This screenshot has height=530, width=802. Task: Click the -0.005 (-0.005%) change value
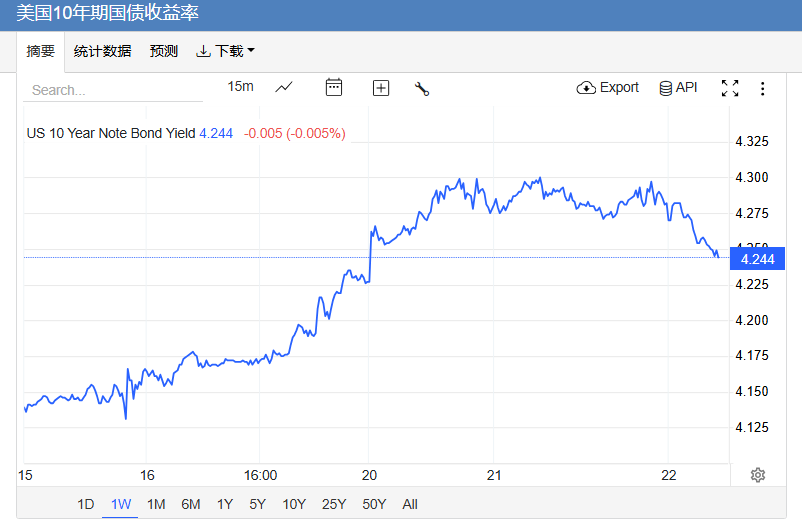click(295, 134)
